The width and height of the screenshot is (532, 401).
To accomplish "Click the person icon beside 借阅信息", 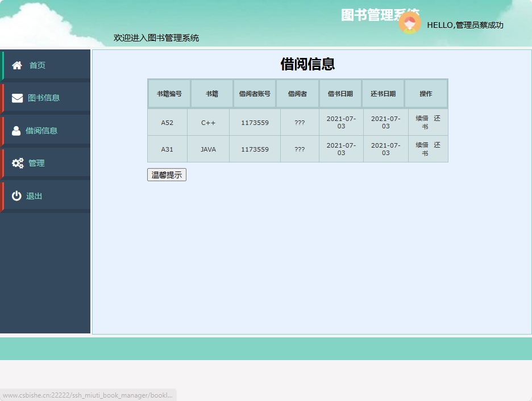I will [x=17, y=130].
